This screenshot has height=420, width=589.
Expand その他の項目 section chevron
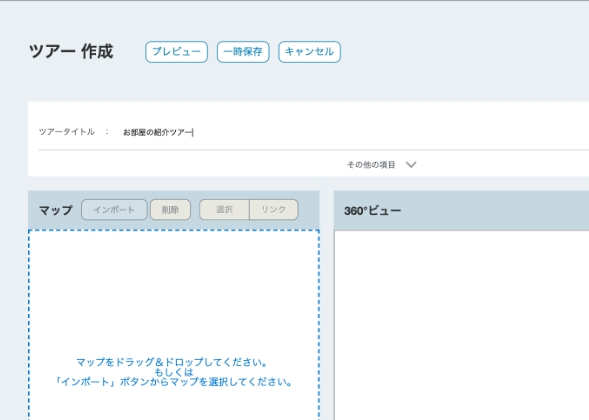tap(411, 165)
